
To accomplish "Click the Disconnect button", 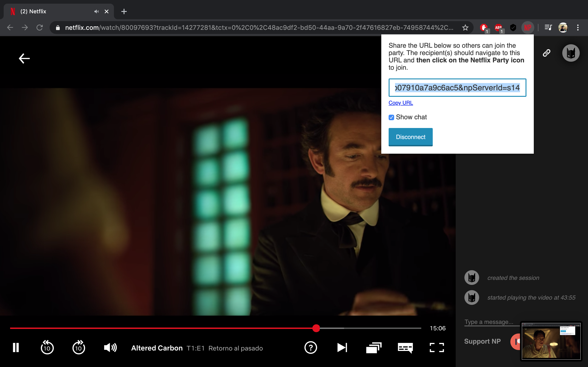I will pos(410,137).
